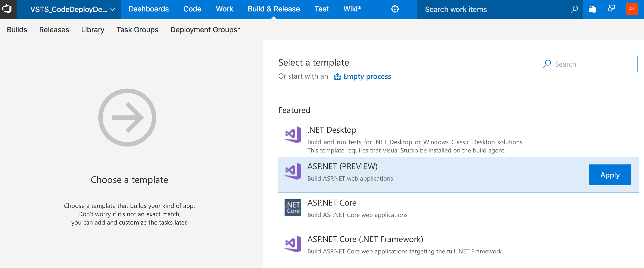Click the ASP.NET Core (.NET Framework) icon
The height and width of the screenshot is (268, 644).
[293, 244]
